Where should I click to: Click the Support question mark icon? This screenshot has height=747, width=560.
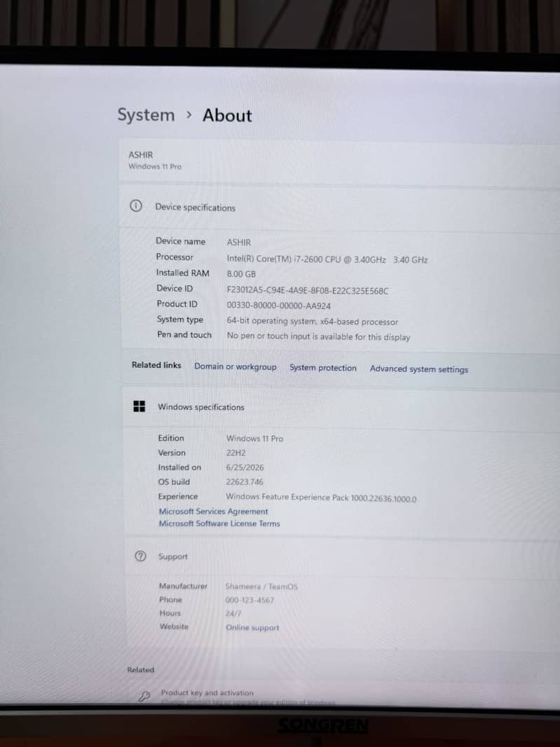tap(141, 556)
